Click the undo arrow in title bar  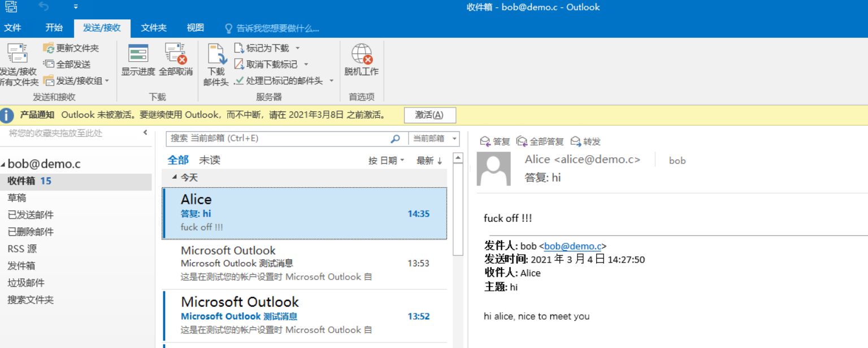click(44, 7)
